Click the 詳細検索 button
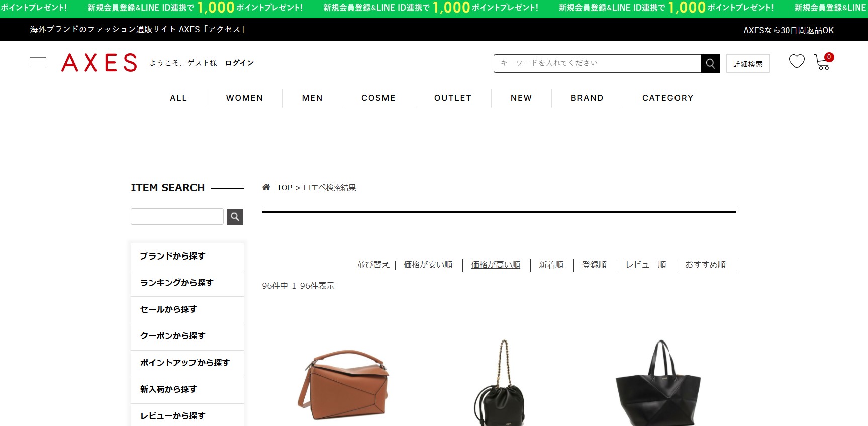Image resolution: width=868 pixels, height=426 pixels. (747, 64)
